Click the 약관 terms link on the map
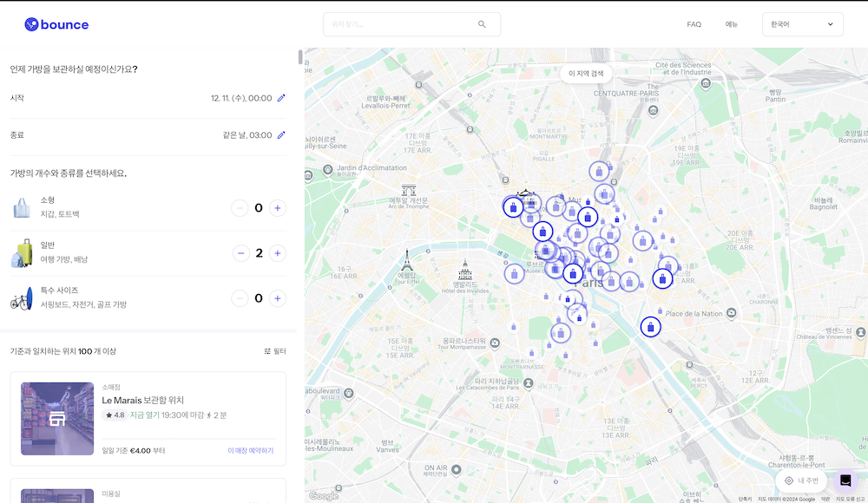The width and height of the screenshot is (868, 503). click(825, 500)
